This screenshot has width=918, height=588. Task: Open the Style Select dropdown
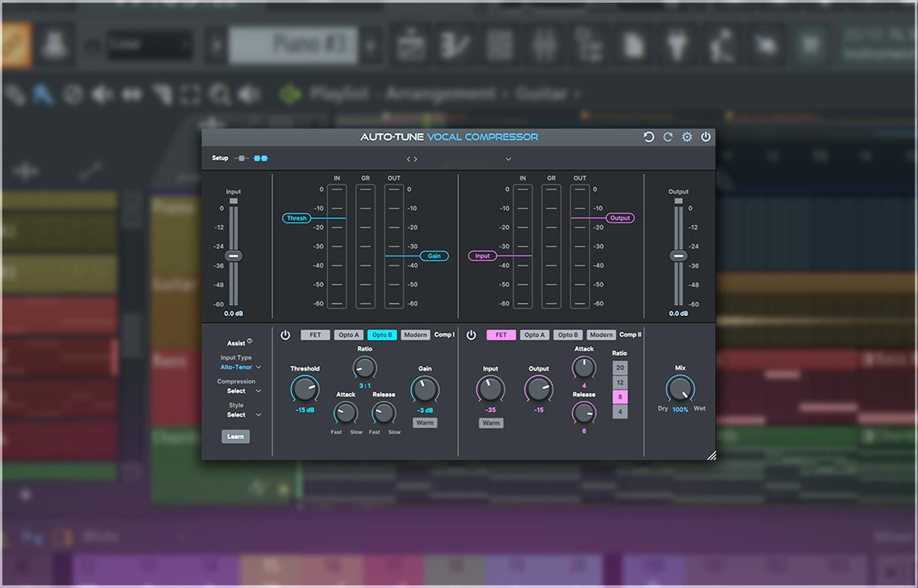(x=244, y=415)
